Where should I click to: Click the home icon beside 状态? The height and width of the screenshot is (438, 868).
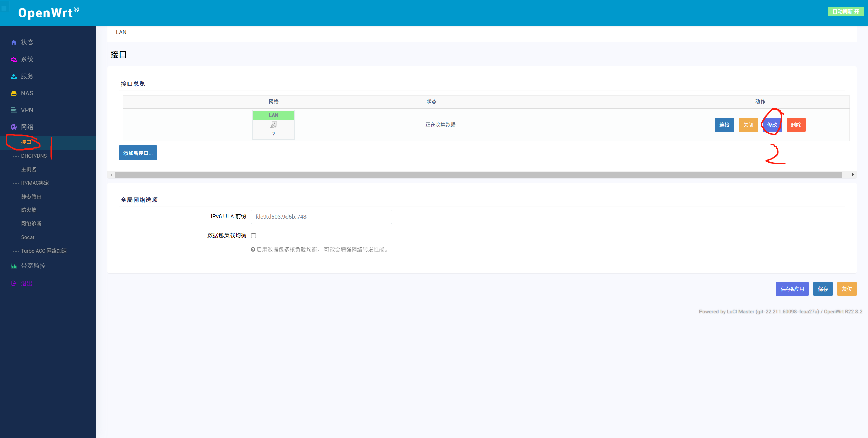[x=14, y=42]
